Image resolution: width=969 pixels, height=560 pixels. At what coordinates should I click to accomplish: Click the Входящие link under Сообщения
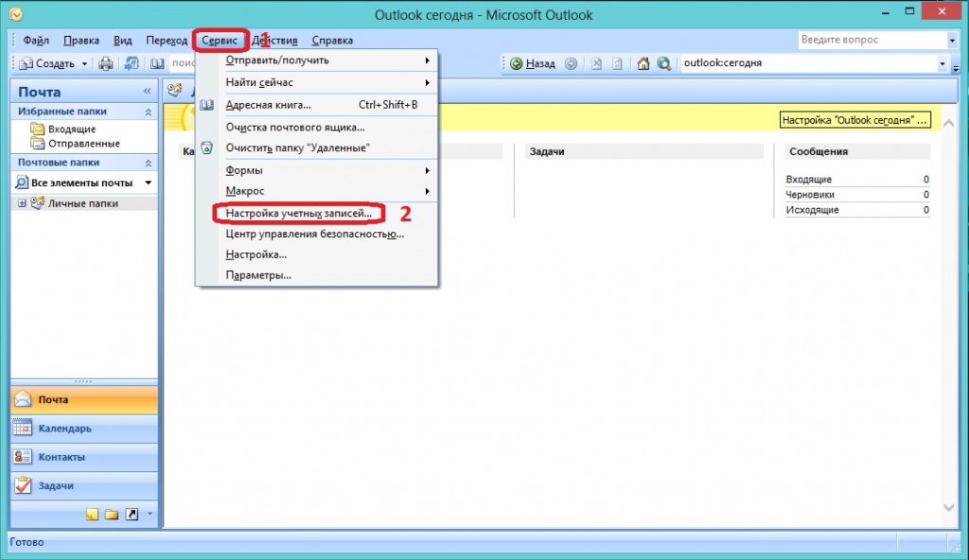click(808, 179)
